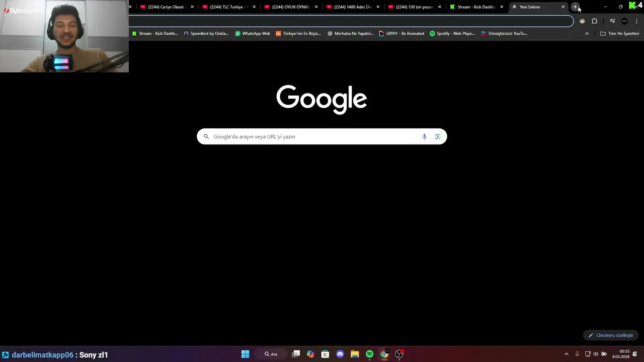Open the network tray icon
The height and width of the screenshot is (362, 644).
tap(587, 354)
